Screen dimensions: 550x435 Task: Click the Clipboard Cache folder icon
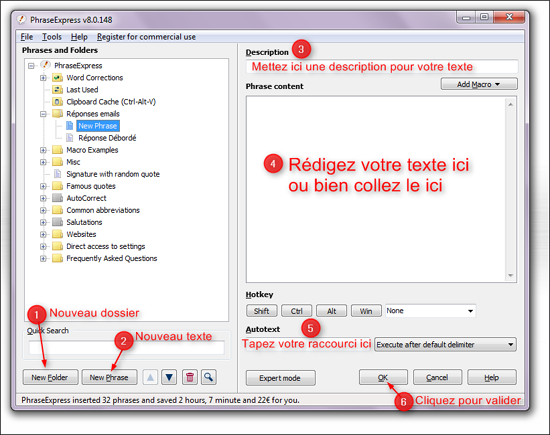tap(57, 102)
